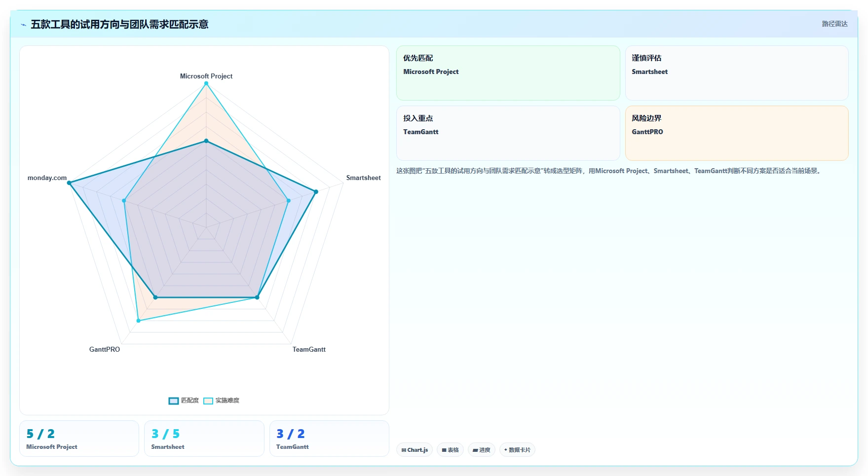Toggle the 匹配度 legend swatch

(174, 401)
